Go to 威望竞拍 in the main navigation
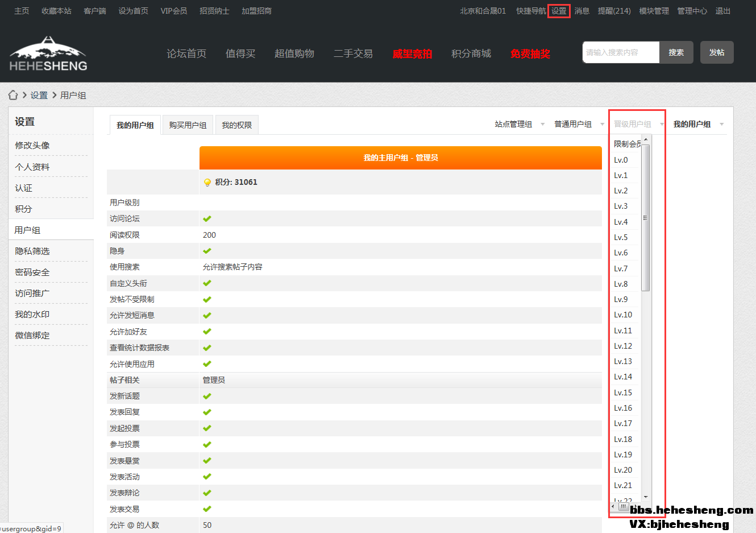756x533 pixels. [412, 53]
